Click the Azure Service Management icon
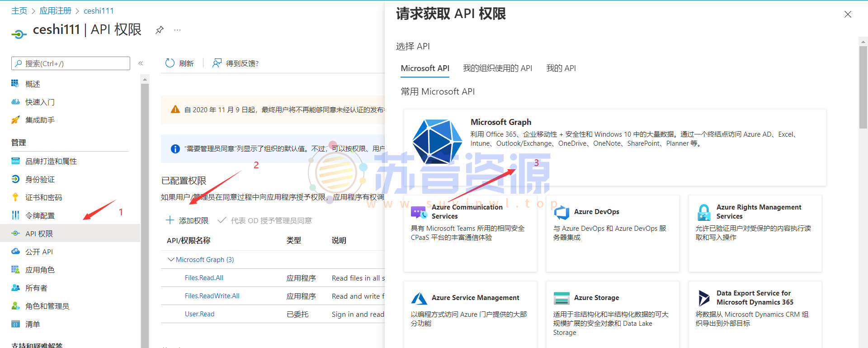This screenshot has width=868, height=348. click(419, 298)
